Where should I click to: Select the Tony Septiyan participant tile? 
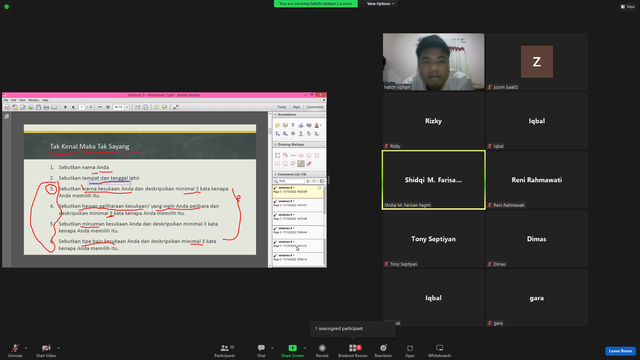433,239
